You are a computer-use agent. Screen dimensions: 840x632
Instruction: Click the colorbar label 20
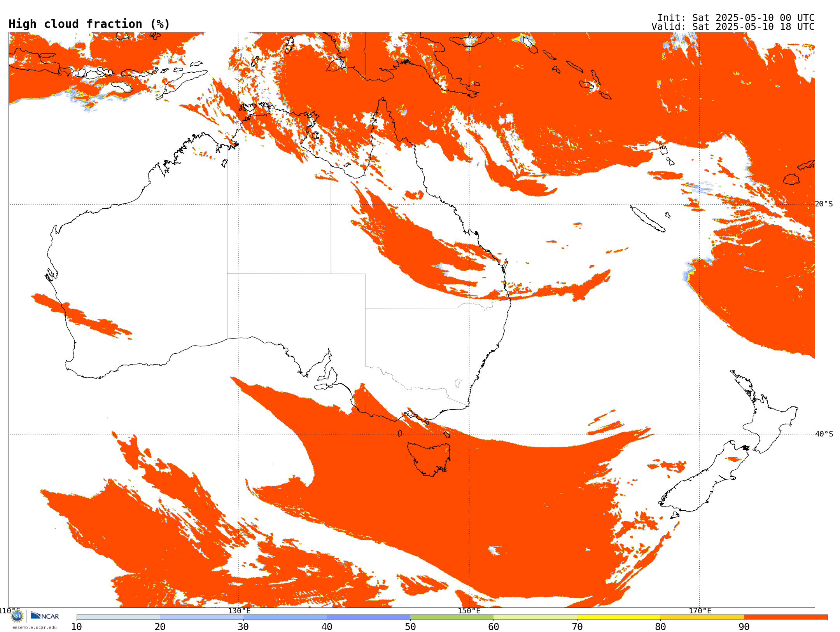click(x=160, y=627)
